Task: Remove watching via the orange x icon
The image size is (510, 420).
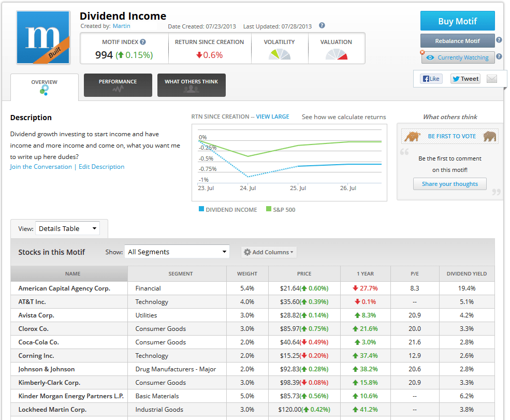Action: point(422,52)
